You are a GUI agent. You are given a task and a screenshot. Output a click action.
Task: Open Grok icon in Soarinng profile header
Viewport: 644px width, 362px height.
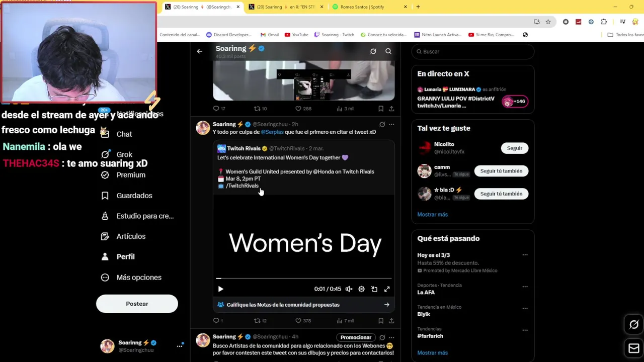click(x=373, y=51)
